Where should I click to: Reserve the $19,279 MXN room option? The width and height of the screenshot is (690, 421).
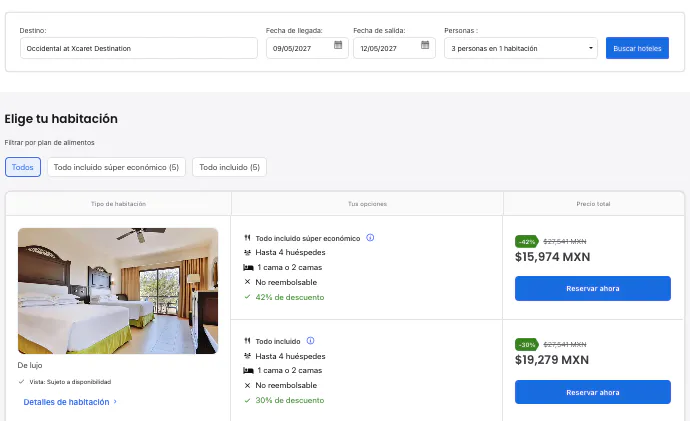pos(593,392)
